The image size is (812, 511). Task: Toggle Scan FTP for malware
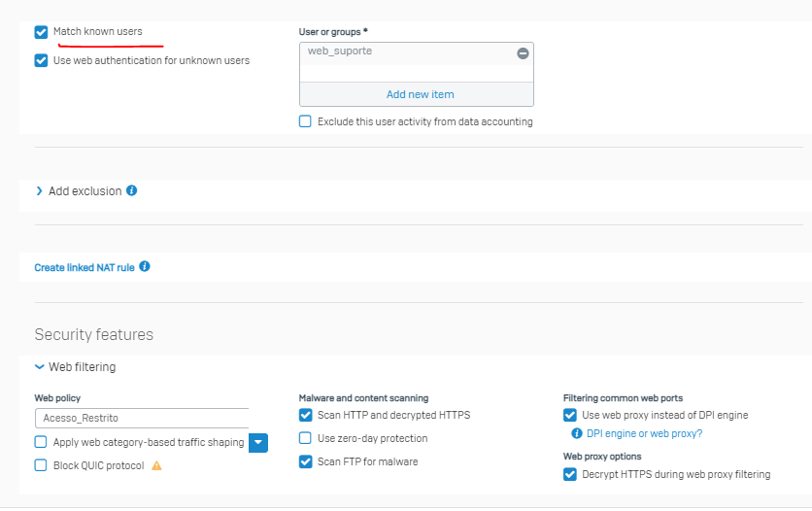[x=306, y=461]
